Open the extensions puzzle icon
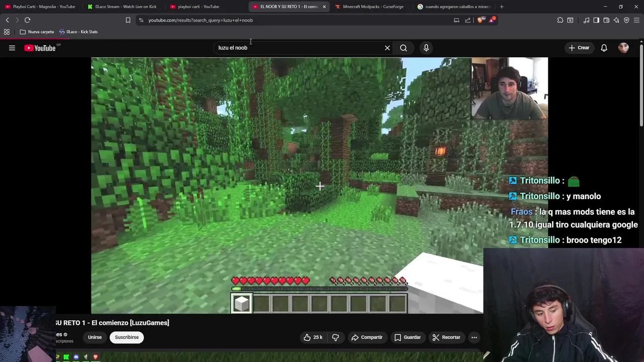The image size is (644, 362). tap(560, 20)
